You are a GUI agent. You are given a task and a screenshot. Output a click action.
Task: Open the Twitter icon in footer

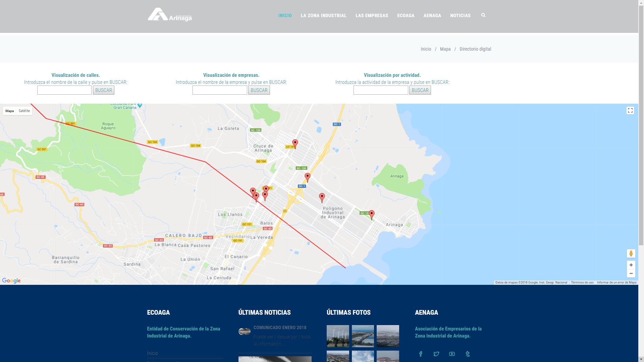click(436, 354)
